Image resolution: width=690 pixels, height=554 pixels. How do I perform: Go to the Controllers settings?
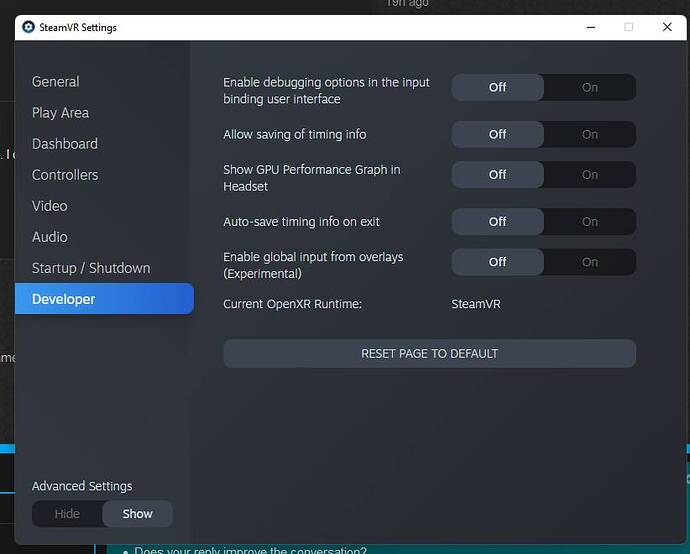[65, 175]
